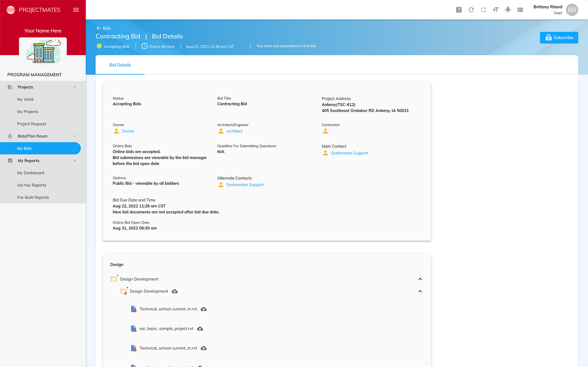Screen dimensions: 588x367
Task: Click the help question mark icon
Action: [459, 10]
